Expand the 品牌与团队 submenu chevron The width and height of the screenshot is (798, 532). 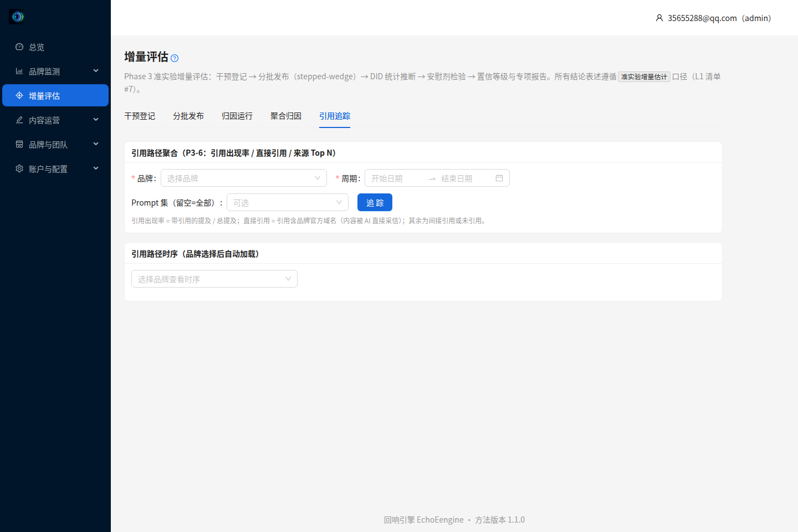coord(96,144)
